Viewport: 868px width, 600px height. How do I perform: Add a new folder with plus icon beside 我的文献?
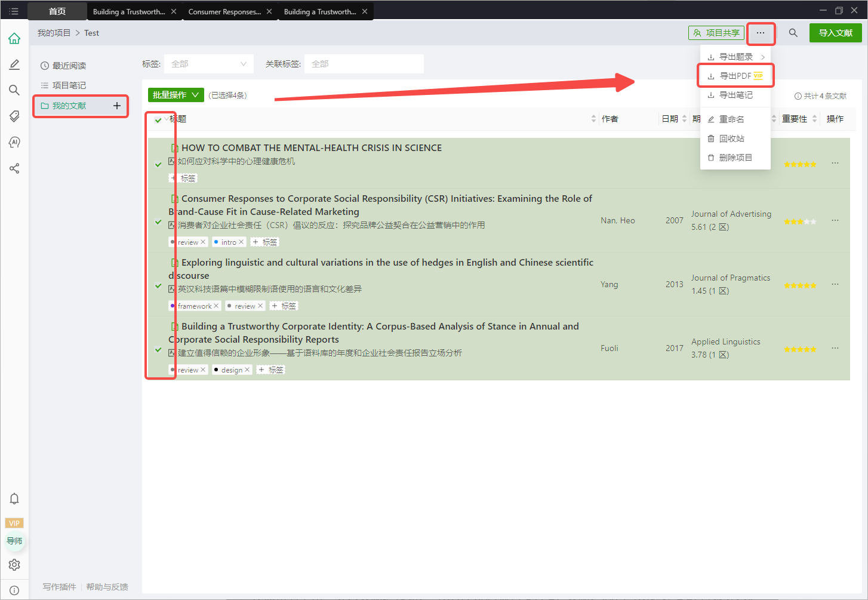(117, 106)
